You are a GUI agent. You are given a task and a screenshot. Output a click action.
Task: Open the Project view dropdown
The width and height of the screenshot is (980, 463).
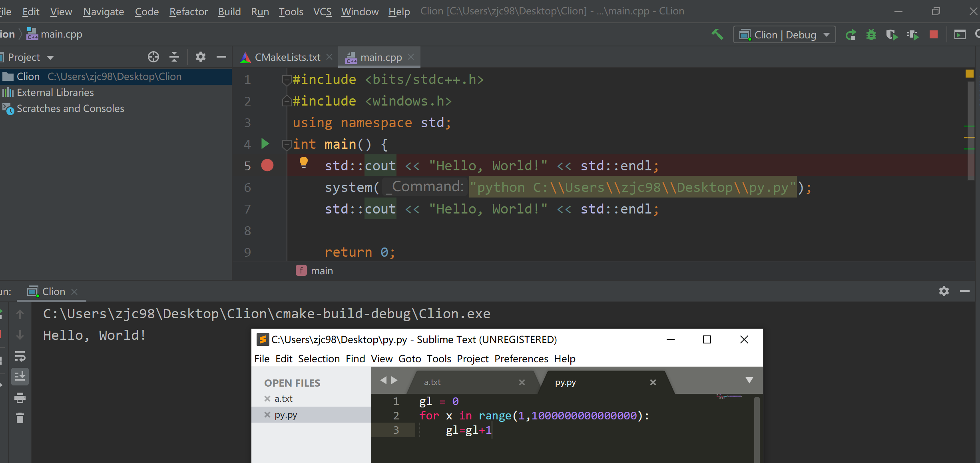(x=50, y=58)
